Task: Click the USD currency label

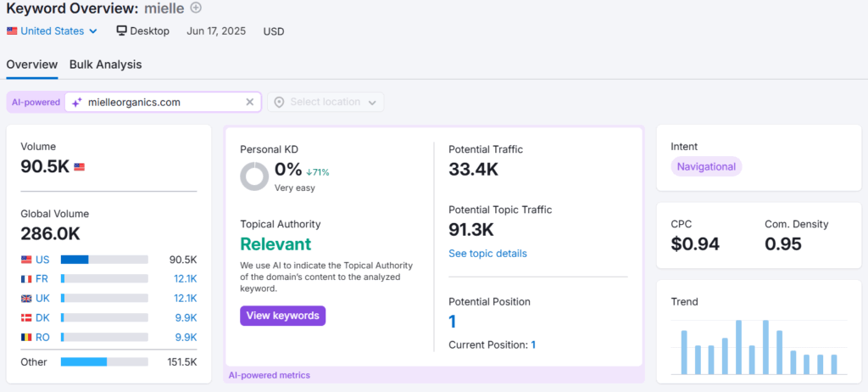Action: (274, 31)
